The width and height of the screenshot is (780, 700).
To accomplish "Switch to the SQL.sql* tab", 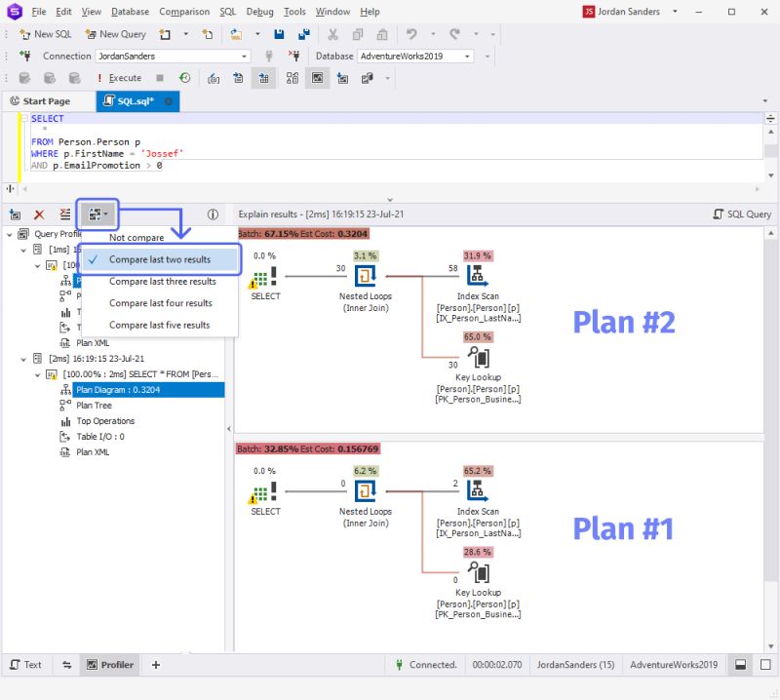I will (137, 101).
